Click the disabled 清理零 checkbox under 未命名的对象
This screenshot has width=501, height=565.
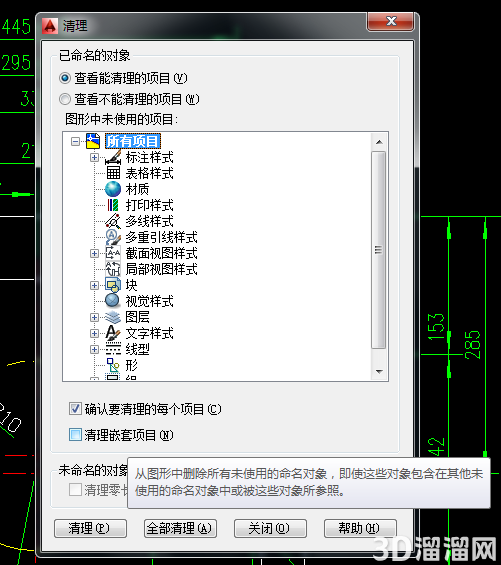pos(75,490)
